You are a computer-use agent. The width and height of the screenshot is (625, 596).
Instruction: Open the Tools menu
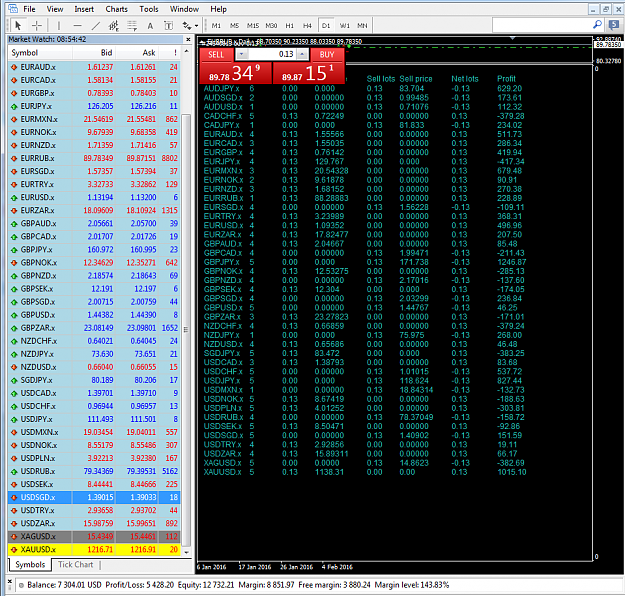pos(149,9)
